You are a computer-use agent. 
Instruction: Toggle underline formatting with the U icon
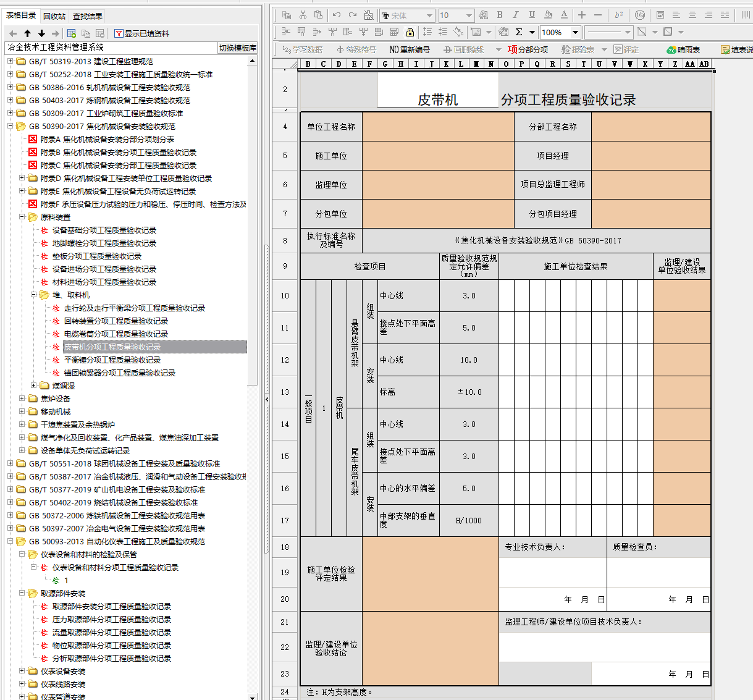[532, 15]
